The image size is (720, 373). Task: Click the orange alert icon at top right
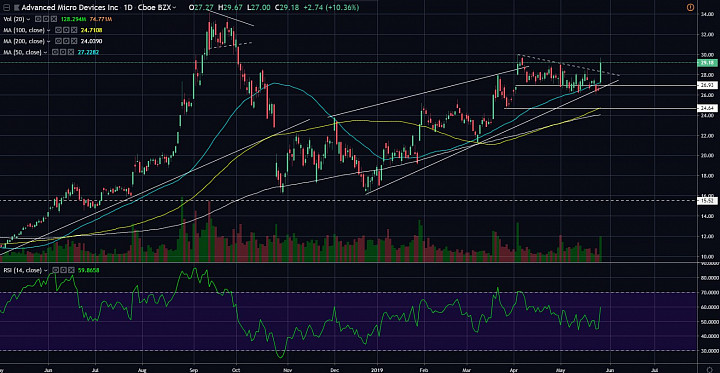click(690, 7)
